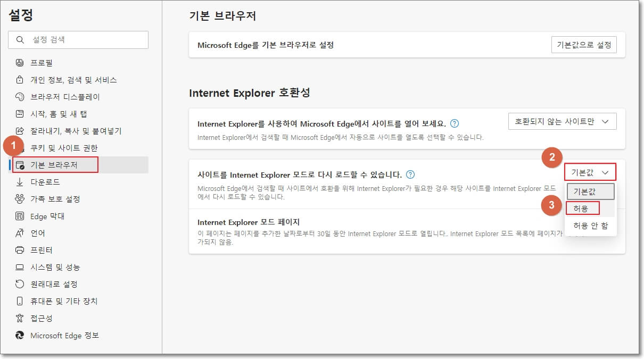
Task: Click the share icon beside 잘라내기, 복사 및 붙여넣기
Action: tap(20, 131)
